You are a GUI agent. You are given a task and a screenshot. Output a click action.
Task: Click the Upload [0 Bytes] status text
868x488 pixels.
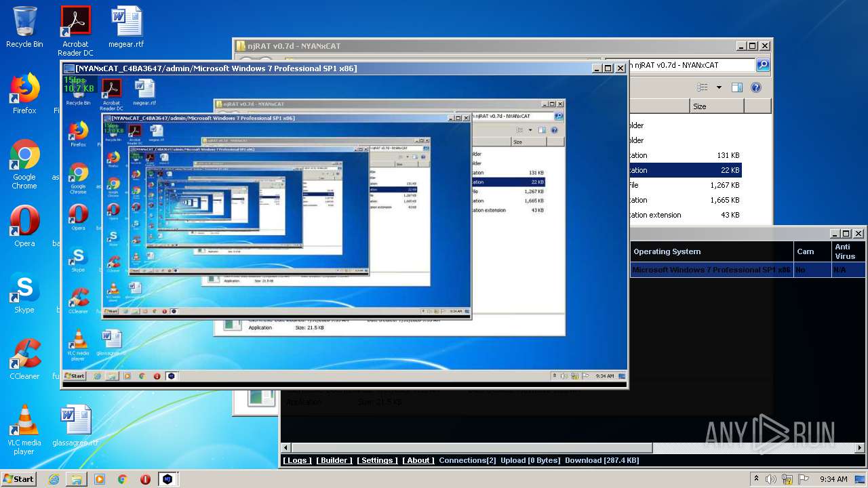click(530, 460)
